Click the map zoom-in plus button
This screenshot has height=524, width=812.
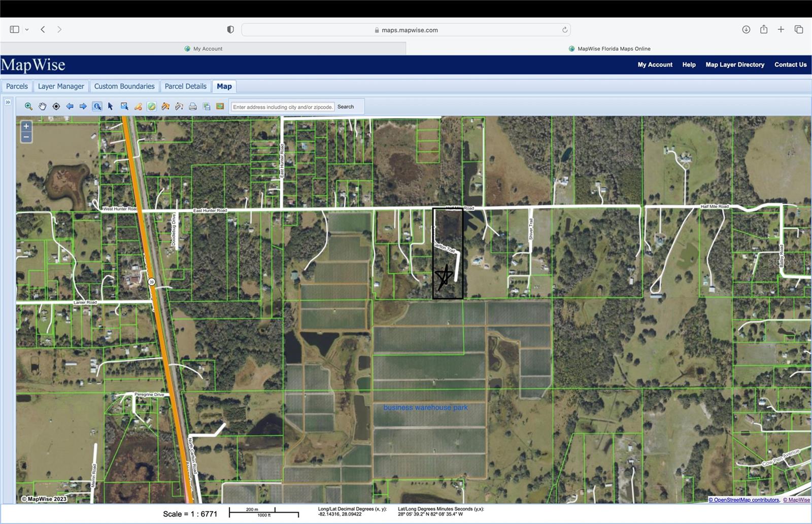click(x=26, y=126)
